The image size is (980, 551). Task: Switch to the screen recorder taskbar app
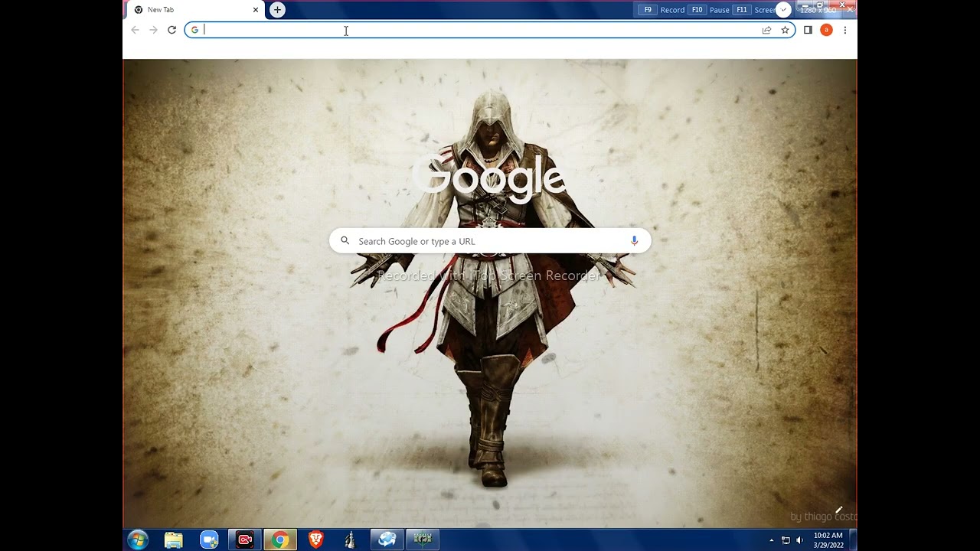tap(245, 540)
